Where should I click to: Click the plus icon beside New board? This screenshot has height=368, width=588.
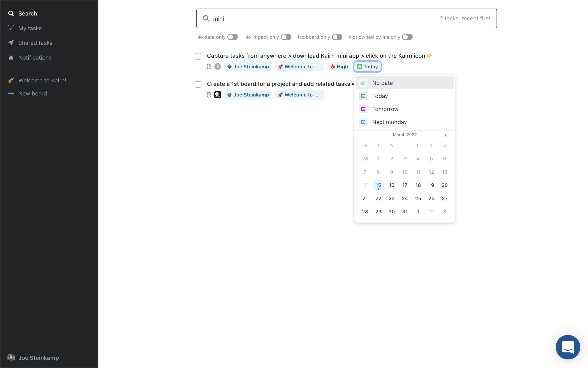coord(11,93)
